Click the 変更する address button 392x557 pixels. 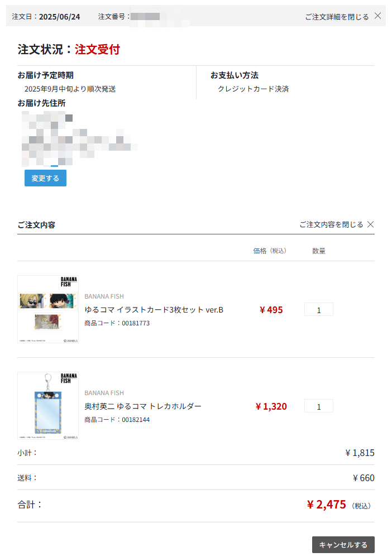click(45, 178)
